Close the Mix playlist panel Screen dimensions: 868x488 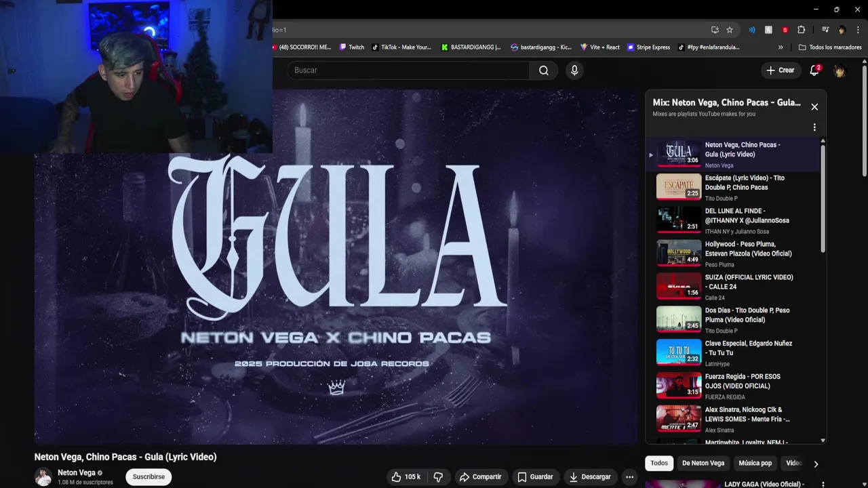pyautogui.click(x=814, y=107)
